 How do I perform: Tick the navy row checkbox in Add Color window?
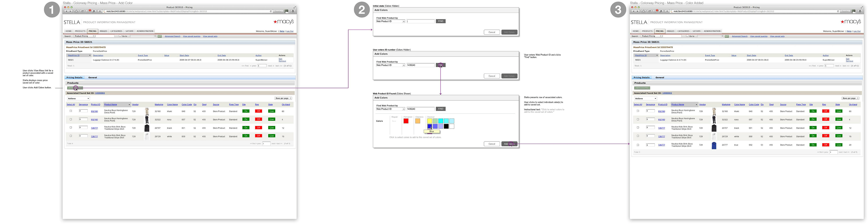pyautogui.click(x=71, y=119)
